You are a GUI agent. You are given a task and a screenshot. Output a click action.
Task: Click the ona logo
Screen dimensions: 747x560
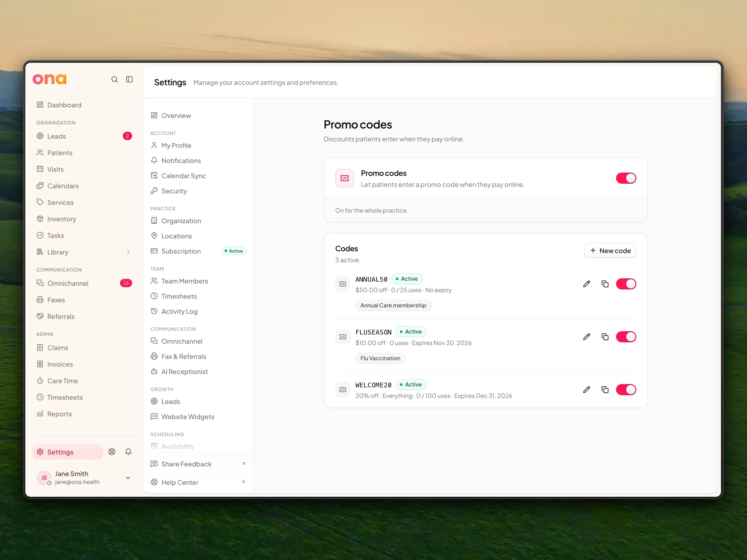pyautogui.click(x=50, y=79)
